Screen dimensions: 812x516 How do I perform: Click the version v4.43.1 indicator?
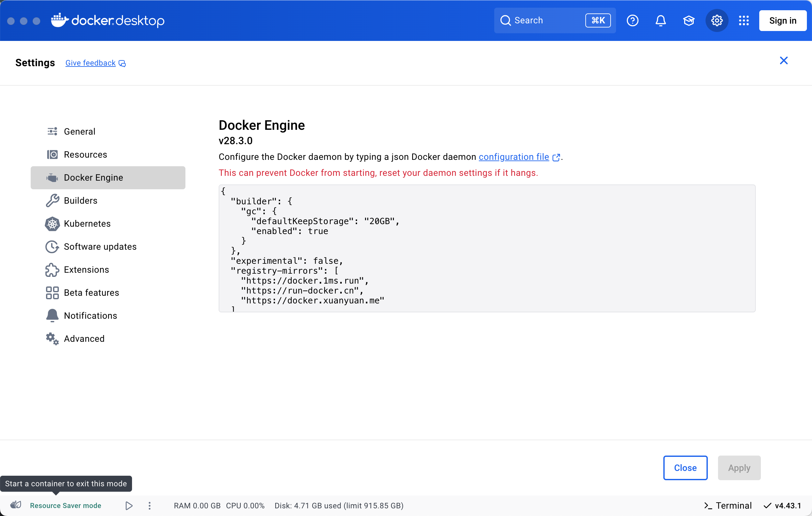[x=782, y=505]
